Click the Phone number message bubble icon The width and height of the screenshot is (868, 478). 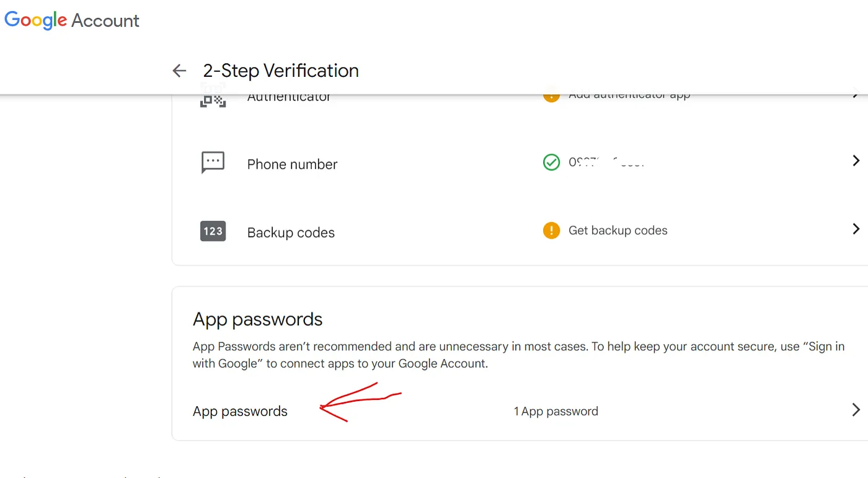click(x=213, y=163)
